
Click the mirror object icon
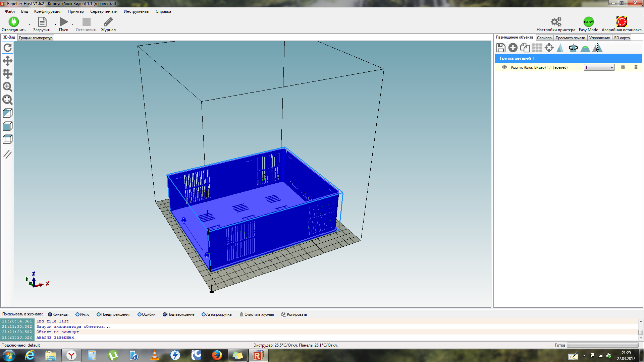pos(597,48)
